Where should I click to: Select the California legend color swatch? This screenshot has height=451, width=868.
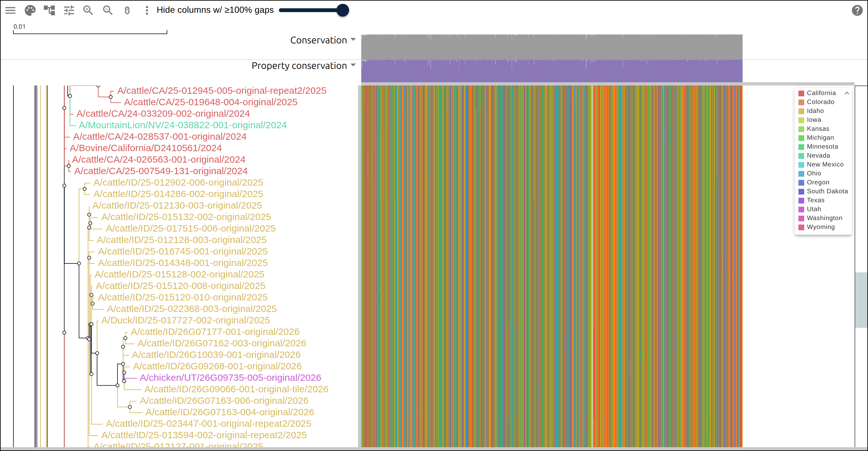(801, 93)
